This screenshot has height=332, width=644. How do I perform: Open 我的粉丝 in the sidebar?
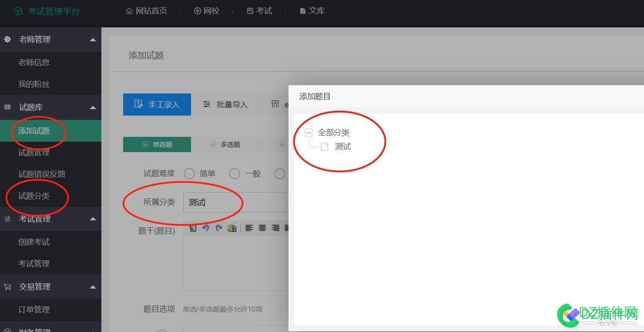coord(34,84)
